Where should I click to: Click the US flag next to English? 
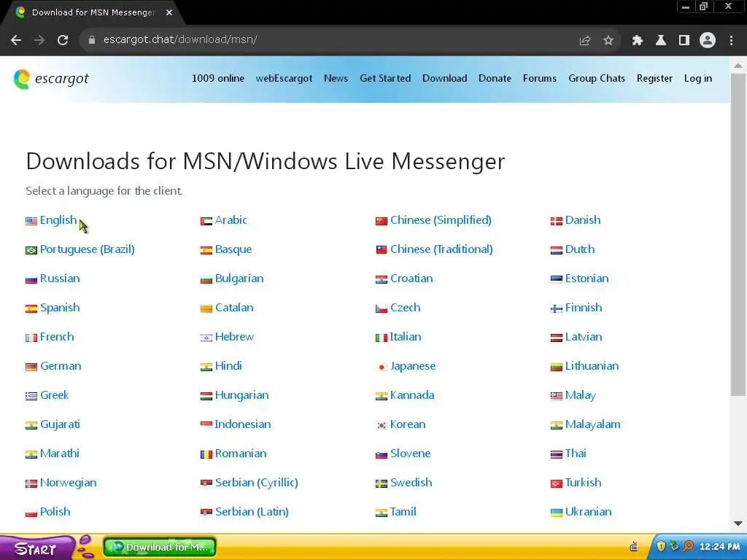pyautogui.click(x=31, y=221)
